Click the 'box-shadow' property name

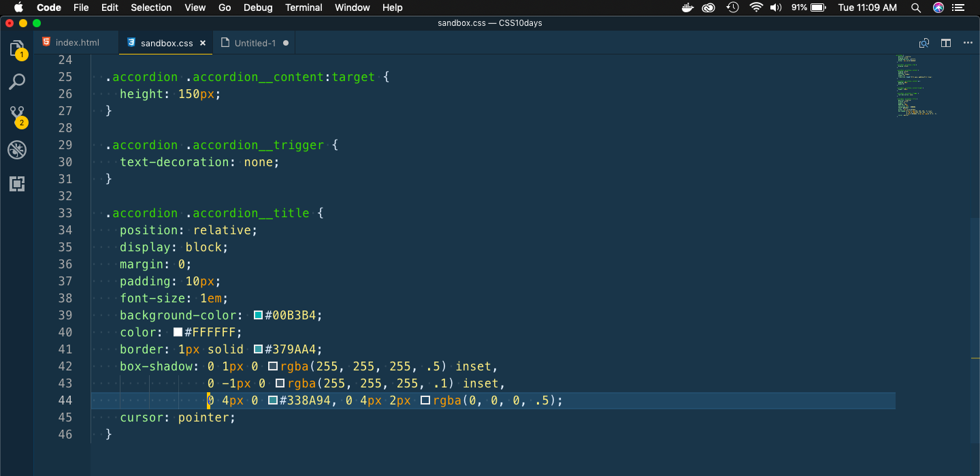pos(156,366)
